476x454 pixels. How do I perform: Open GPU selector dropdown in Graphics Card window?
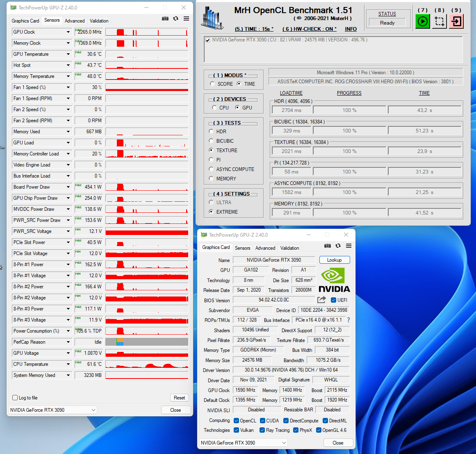(244, 443)
